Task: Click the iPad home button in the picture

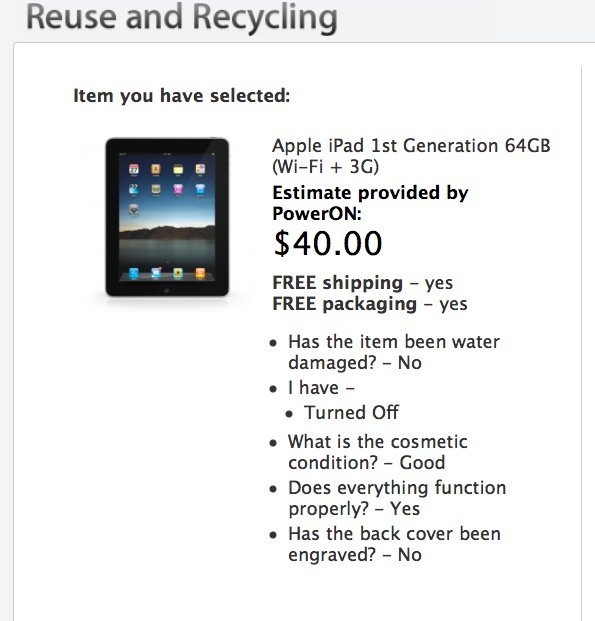Action: (x=167, y=291)
